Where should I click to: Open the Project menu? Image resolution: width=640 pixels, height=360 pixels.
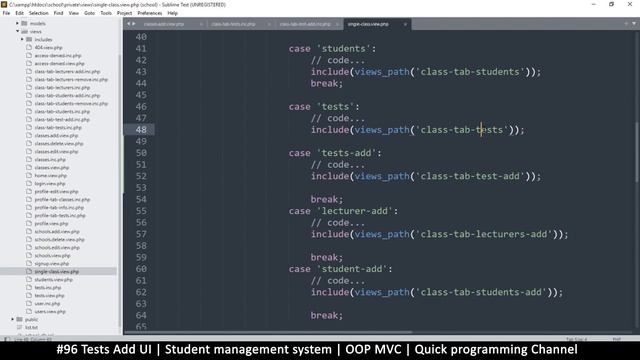[124, 13]
